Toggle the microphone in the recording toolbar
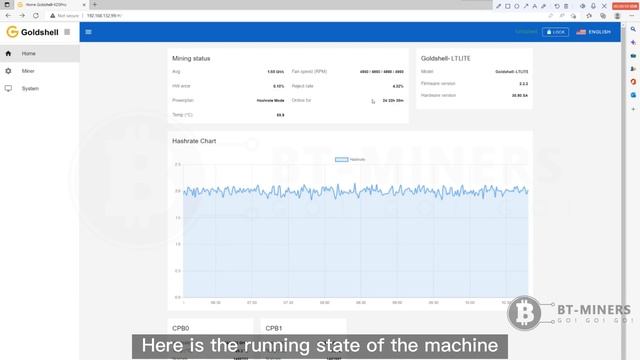Screen dimensions: 640x360 pyautogui.click(x=593, y=6)
